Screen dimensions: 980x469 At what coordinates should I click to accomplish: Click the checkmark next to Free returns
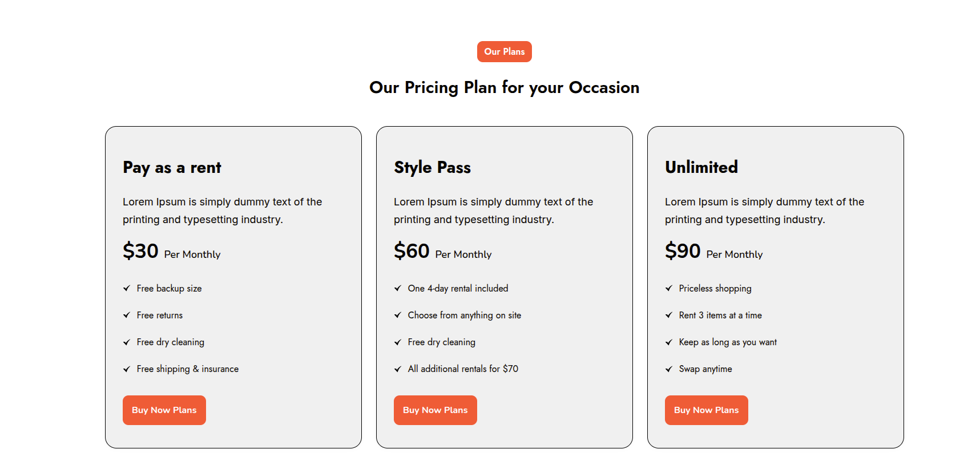point(127,316)
